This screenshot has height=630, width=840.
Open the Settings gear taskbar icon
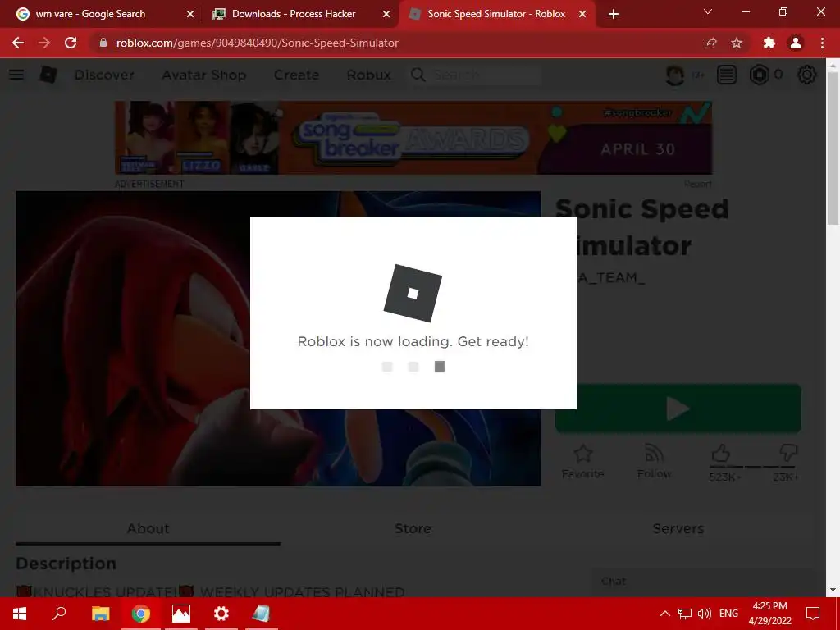pos(221,614)
